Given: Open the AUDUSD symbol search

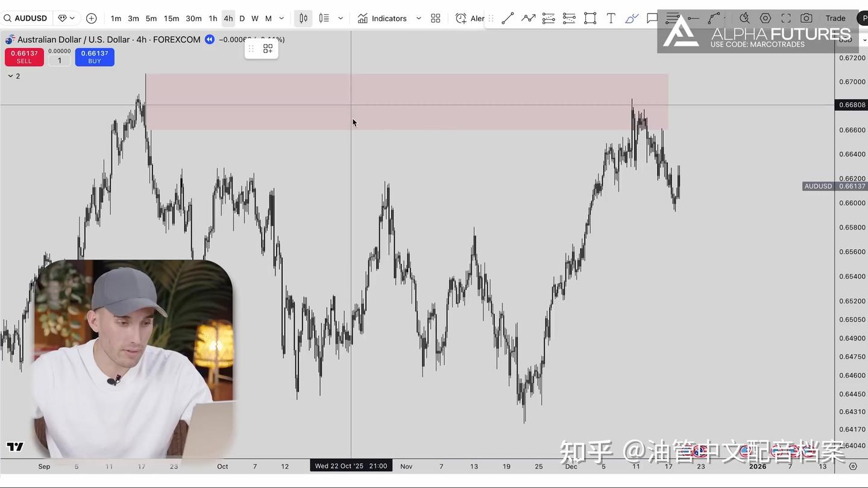Looking at the screenshot, I should click(25, 18).
